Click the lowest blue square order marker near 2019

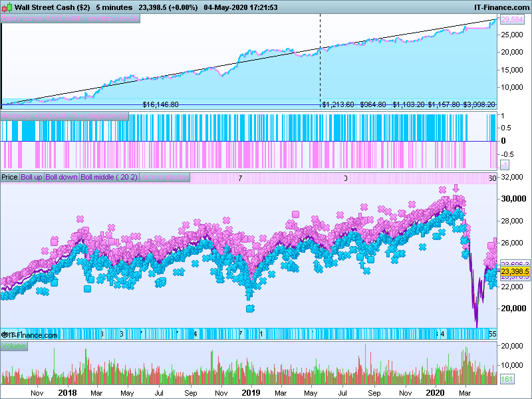click(x=250, y=309)
